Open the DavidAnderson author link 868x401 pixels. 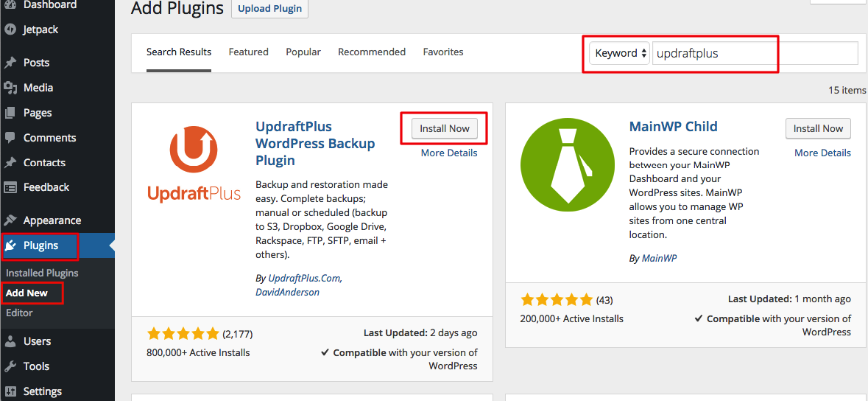[287, 292]
